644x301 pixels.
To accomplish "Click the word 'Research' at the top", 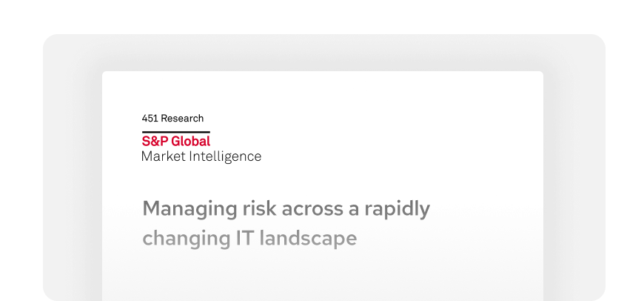I will tap(182, 118).
